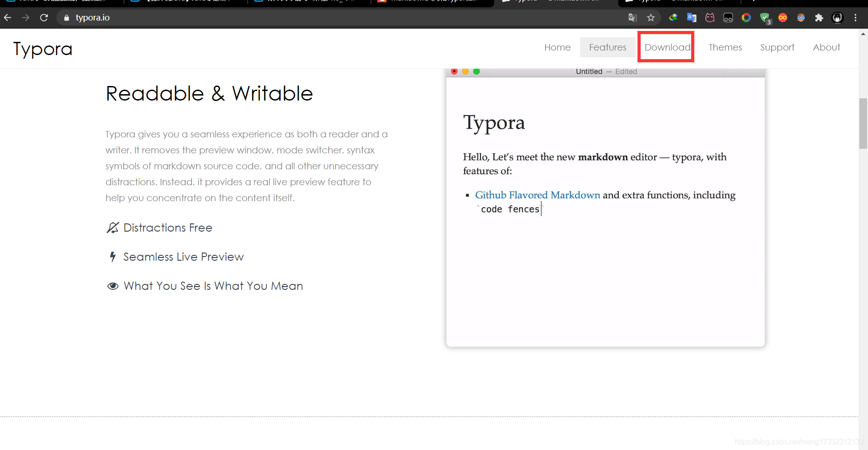Click the What You See eye icon
868x450 pixels.
pyautogui.click(x=113, y=286)
